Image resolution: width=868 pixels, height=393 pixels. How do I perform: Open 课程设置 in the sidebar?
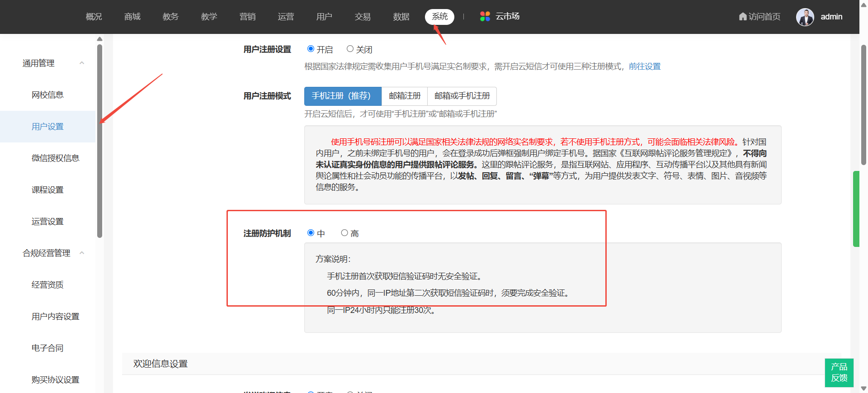point(47,190)
